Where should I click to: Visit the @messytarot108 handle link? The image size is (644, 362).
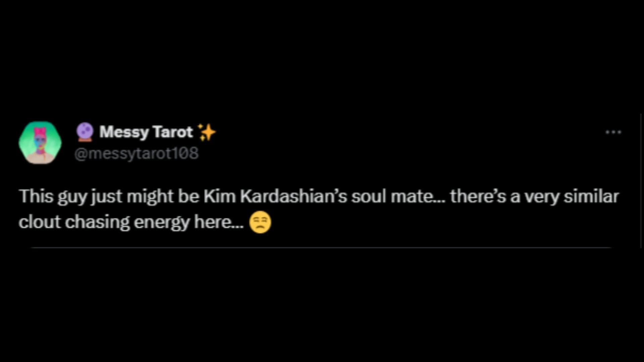[136, 154]
